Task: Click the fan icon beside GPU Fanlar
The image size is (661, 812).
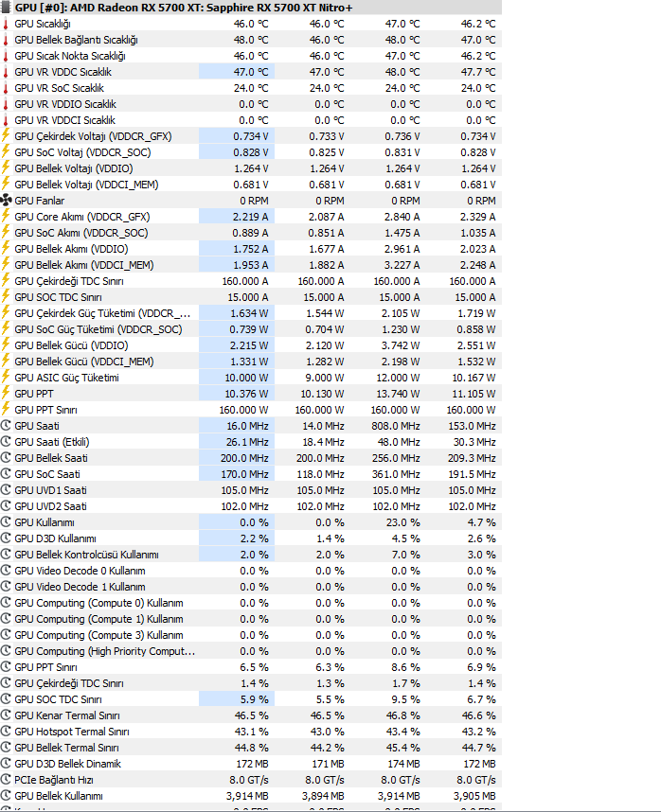Action: pos(6,201)
